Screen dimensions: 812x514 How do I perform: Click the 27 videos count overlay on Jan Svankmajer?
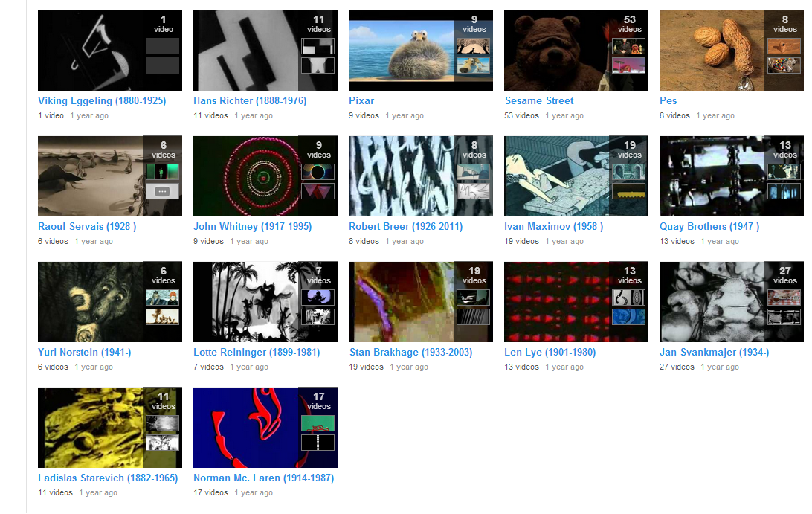pos(784,275)
